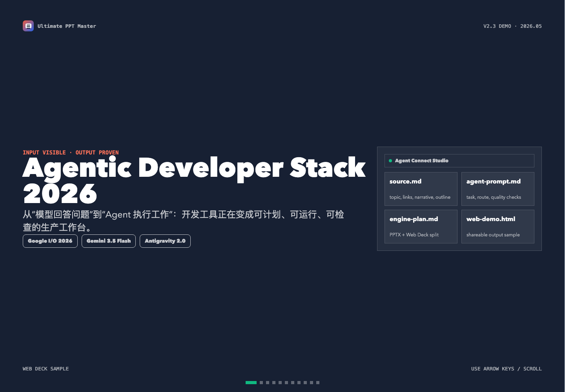This screenshot has width=565, height=392.
Task: Open the source.md card
Action: [421, 189]
